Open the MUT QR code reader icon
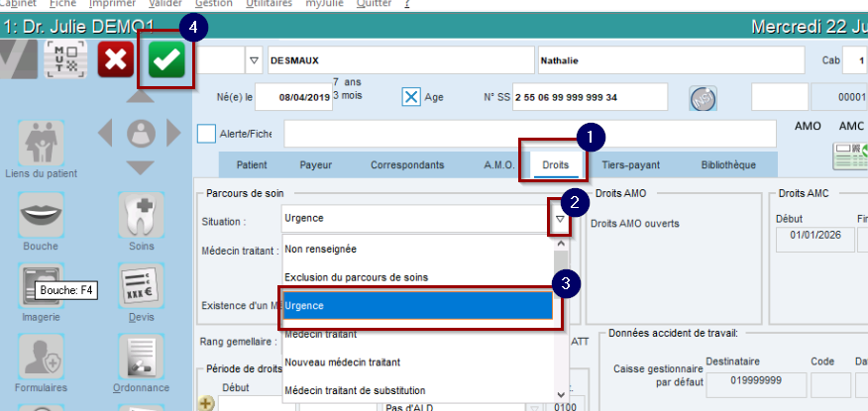 tap(65, 59)
